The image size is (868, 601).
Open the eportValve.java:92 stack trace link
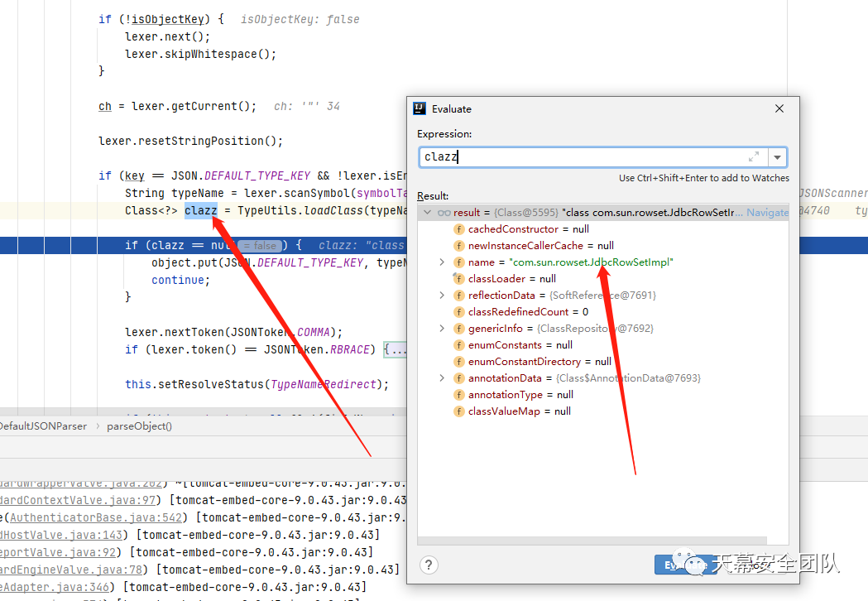[x=58, y=552]
